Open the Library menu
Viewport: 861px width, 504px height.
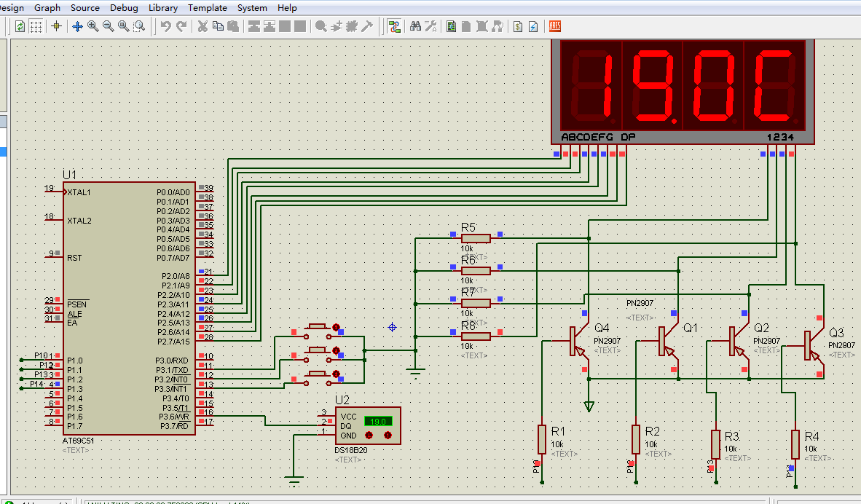tap(162, 7)
